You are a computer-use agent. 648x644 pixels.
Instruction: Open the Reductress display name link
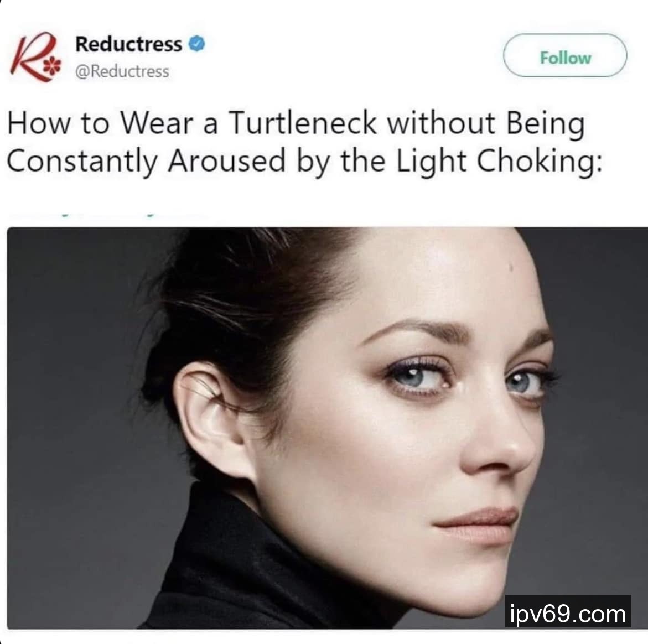(128, 44)
